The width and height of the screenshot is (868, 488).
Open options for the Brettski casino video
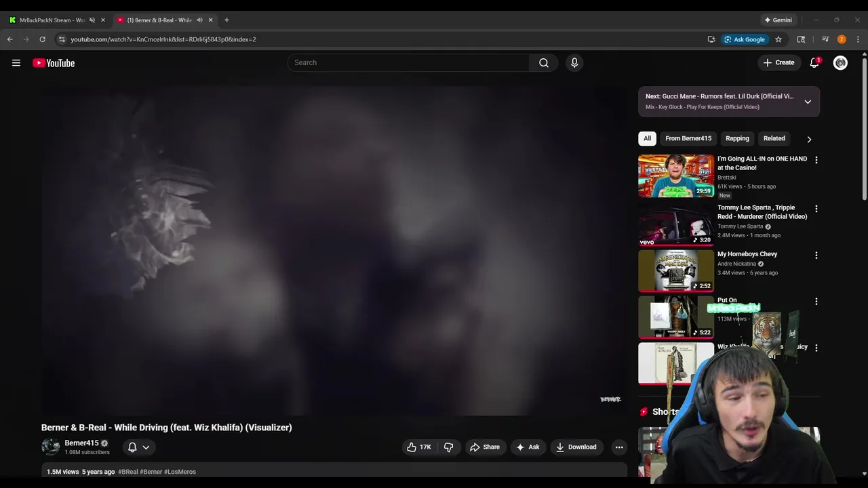[x=816, y=160]
